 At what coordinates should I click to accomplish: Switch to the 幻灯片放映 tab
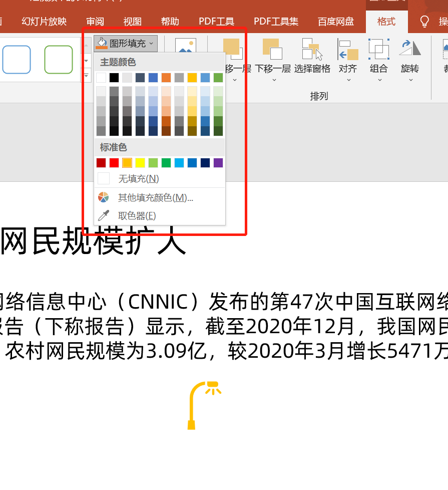coord(44,22)
